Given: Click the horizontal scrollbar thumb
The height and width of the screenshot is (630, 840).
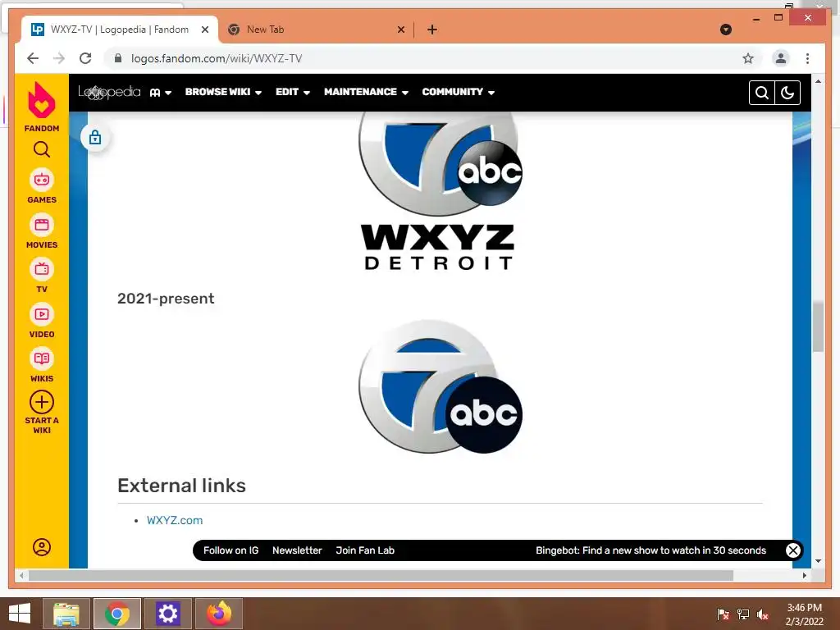Looking at the screenshot, I should [381, 575].
